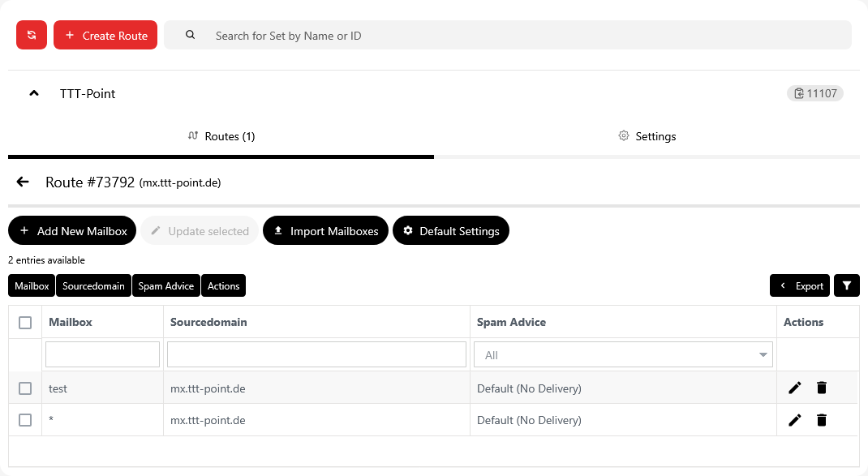Switch to the Settings tab
This screenshot has width=868, height=476.
pyautogui.click(x=647, y=136)
